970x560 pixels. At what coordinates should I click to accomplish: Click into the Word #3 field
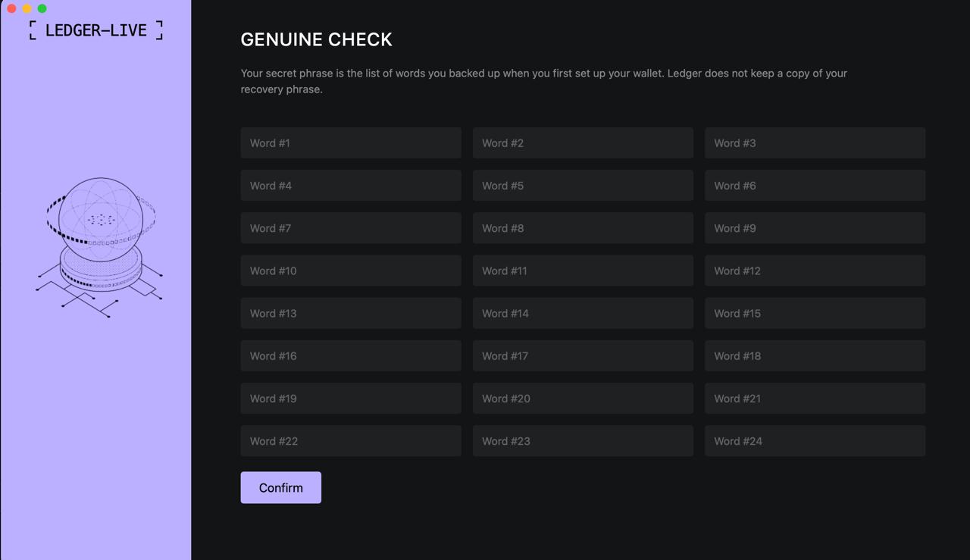[815, 143]
